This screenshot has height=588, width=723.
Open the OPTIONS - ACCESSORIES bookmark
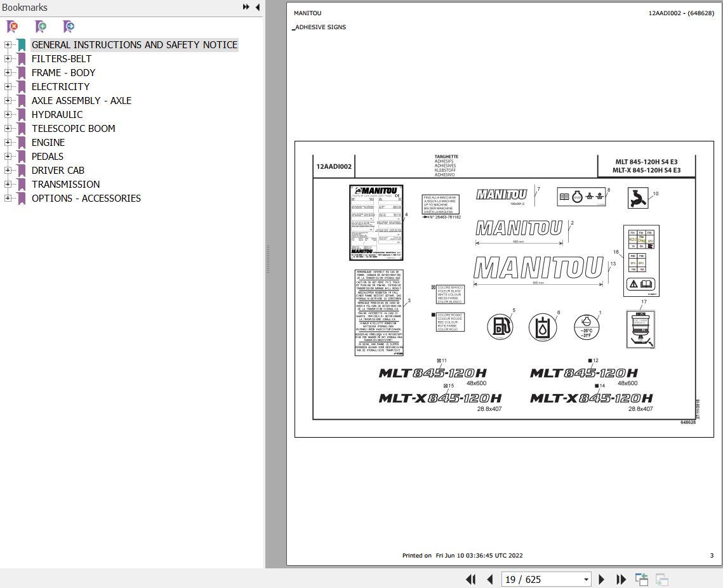(86, 198)
